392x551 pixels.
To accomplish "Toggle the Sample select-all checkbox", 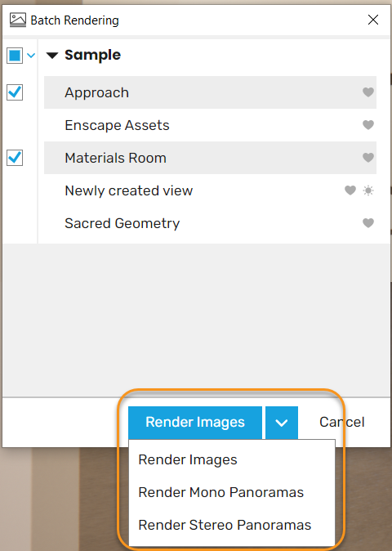I will 15,56.
